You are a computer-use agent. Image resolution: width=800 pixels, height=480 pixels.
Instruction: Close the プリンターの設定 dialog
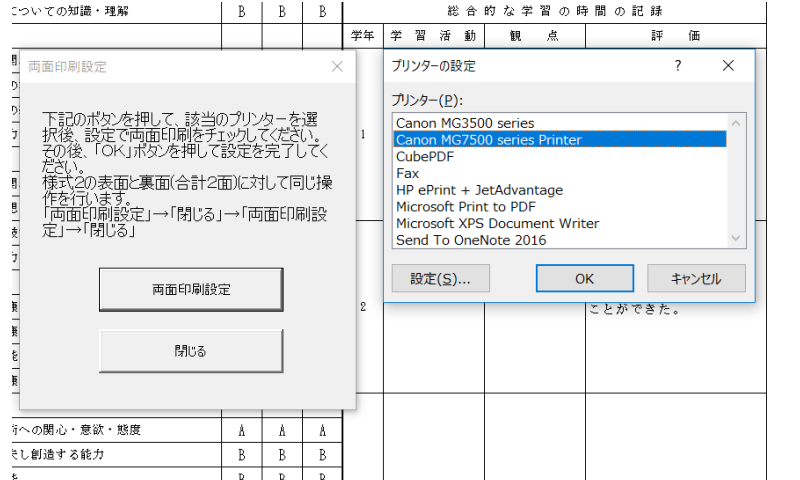tap(729, 66)
